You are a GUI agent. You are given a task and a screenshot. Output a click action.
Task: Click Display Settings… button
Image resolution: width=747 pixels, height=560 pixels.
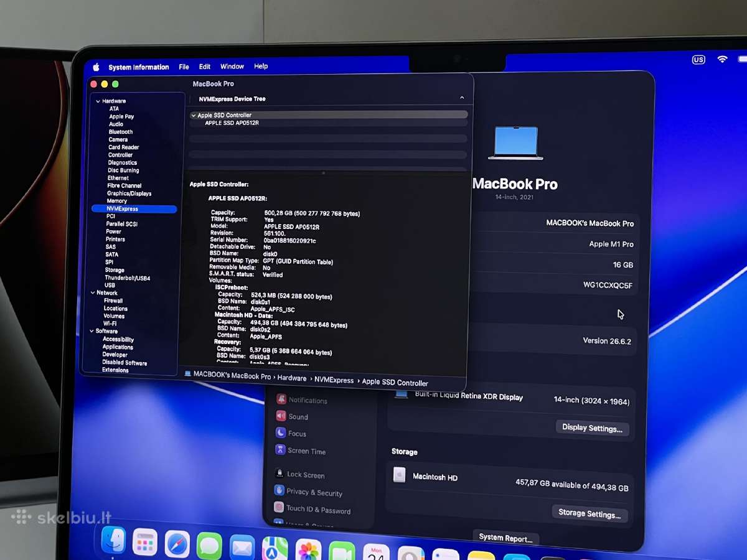point(592,428)
